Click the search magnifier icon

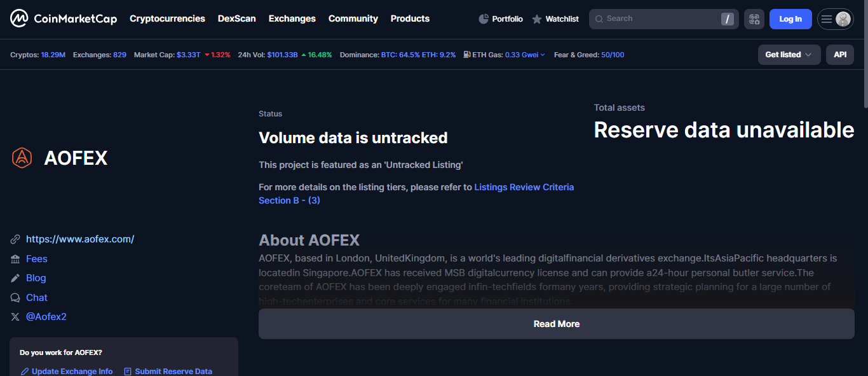599,19
